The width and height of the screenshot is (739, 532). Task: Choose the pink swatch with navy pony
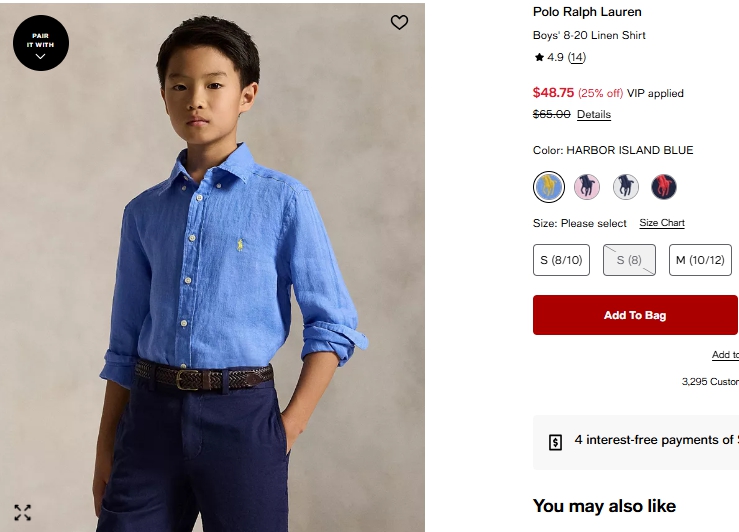tap(587, 186)
